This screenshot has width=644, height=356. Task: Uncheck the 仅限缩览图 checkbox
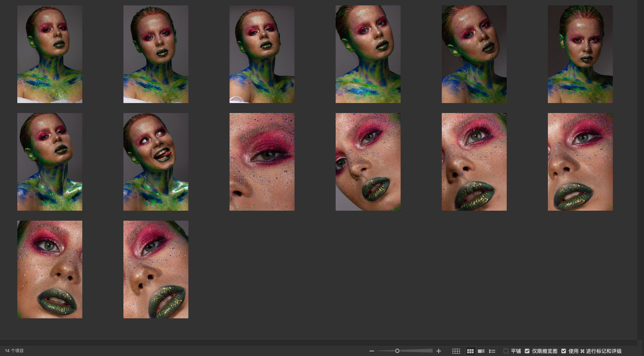pyautogui.click(x=527, y=351)
